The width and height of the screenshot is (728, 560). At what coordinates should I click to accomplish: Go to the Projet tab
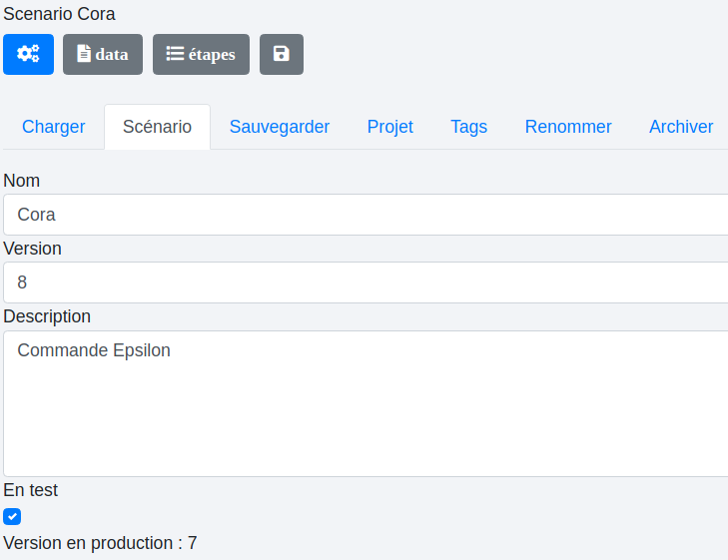pyautogui.click(x=389, y=127)
